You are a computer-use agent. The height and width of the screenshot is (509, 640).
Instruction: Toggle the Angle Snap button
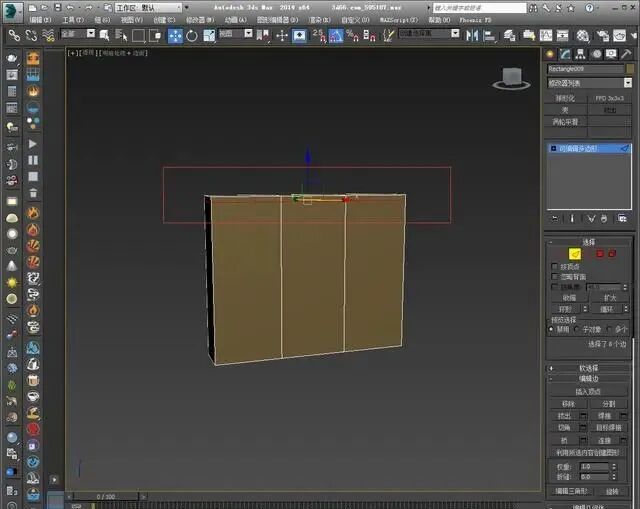click(336, 36)
